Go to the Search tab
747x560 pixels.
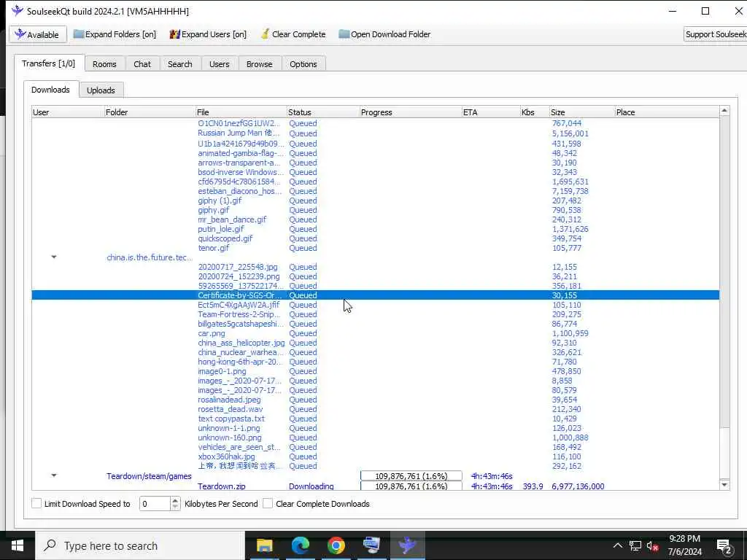[179, 64]
